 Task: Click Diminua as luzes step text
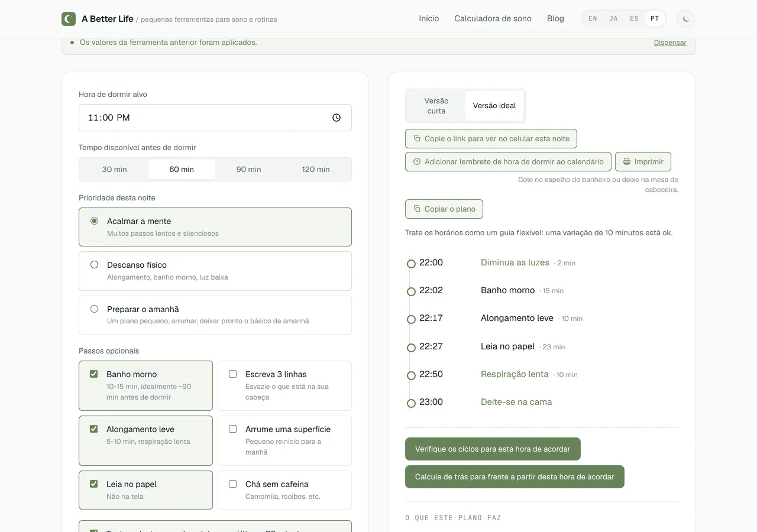[x=515, y=262]
